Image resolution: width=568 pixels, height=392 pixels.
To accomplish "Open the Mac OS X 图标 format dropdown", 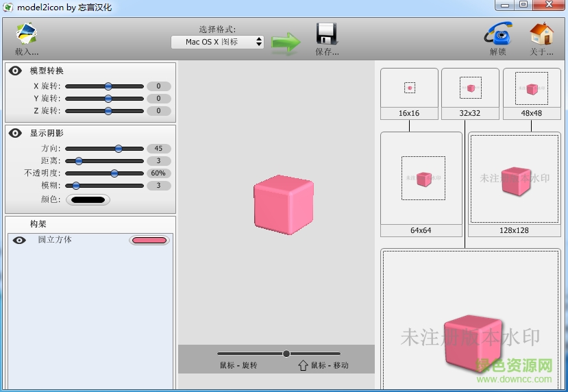I will coord(217,42).
